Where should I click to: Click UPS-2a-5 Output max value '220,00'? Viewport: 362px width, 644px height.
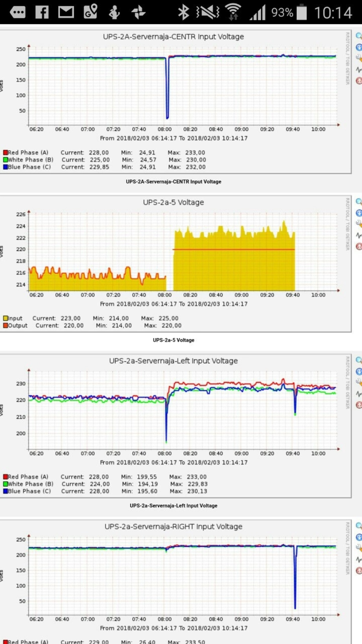pos(171,325)
